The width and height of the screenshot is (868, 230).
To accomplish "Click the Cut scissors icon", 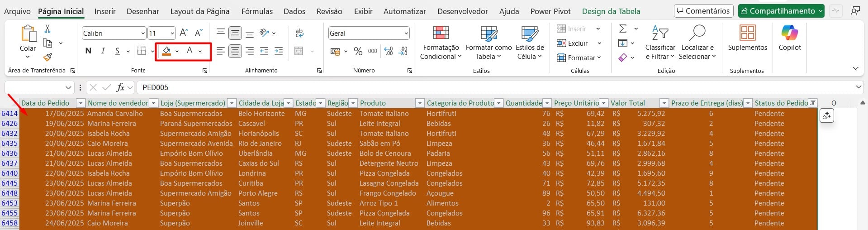I will tap(47, 29).
